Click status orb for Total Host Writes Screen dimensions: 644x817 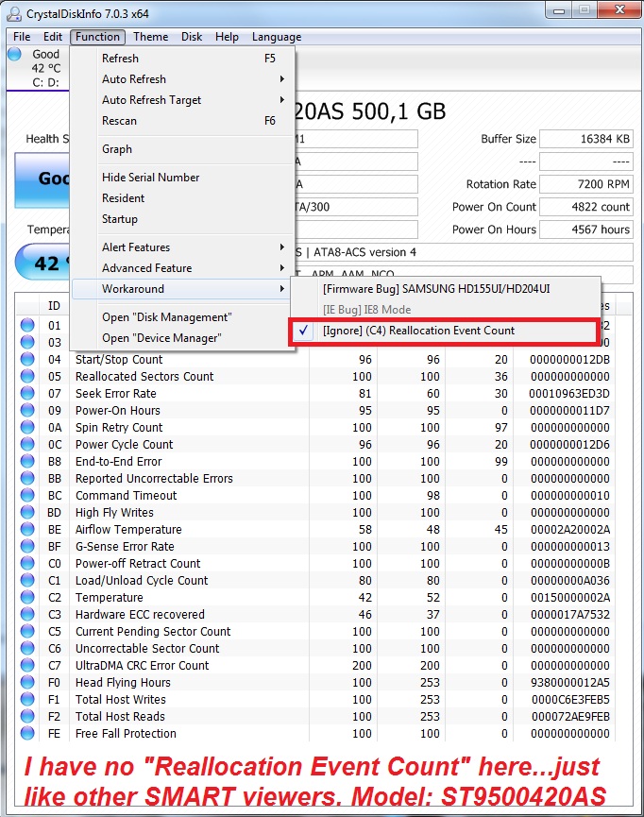(27, 699)
